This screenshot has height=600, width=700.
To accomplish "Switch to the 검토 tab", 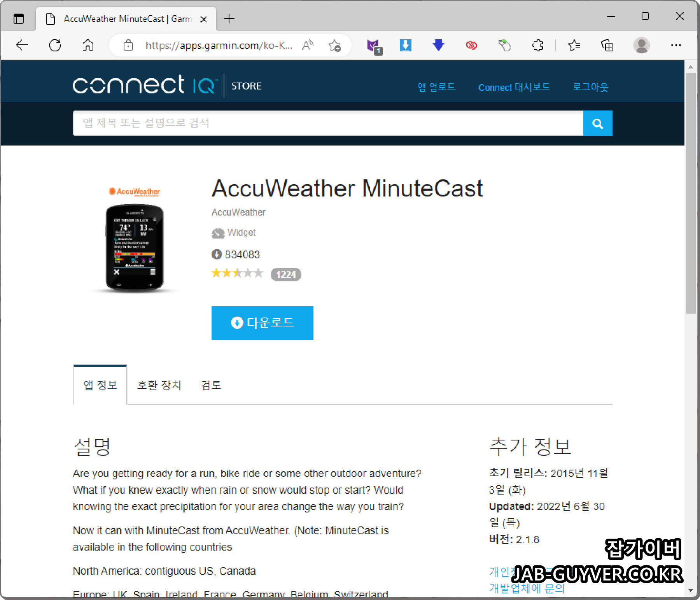I will pyautogui.click(x=211, y=385).
